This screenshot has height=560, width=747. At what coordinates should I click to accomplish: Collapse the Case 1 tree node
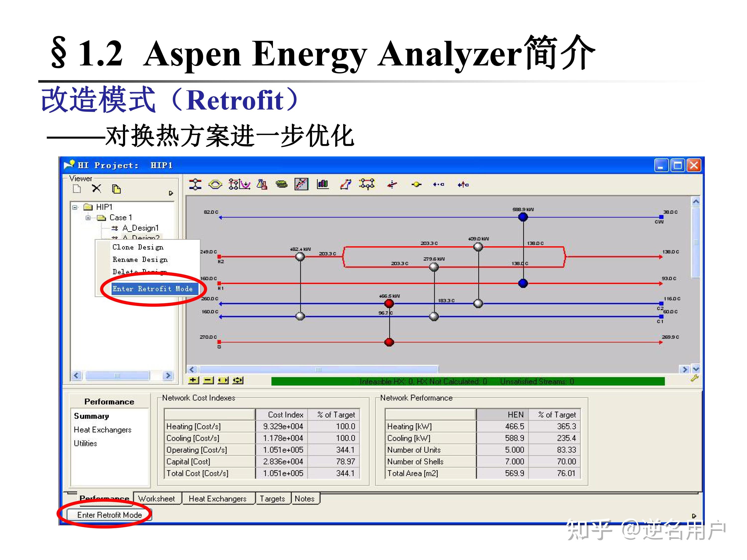click(88, 218)
